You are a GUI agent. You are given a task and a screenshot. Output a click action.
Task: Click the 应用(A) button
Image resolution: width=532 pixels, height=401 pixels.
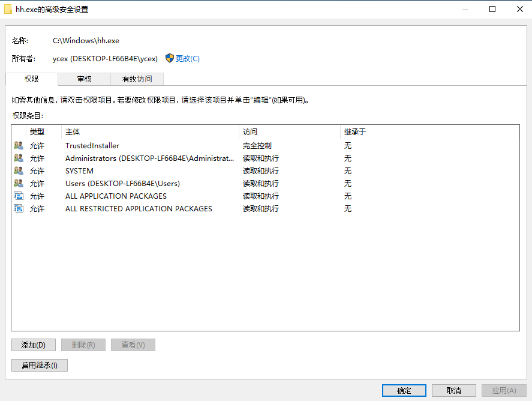pyautogui.click(x=504, y=390)
